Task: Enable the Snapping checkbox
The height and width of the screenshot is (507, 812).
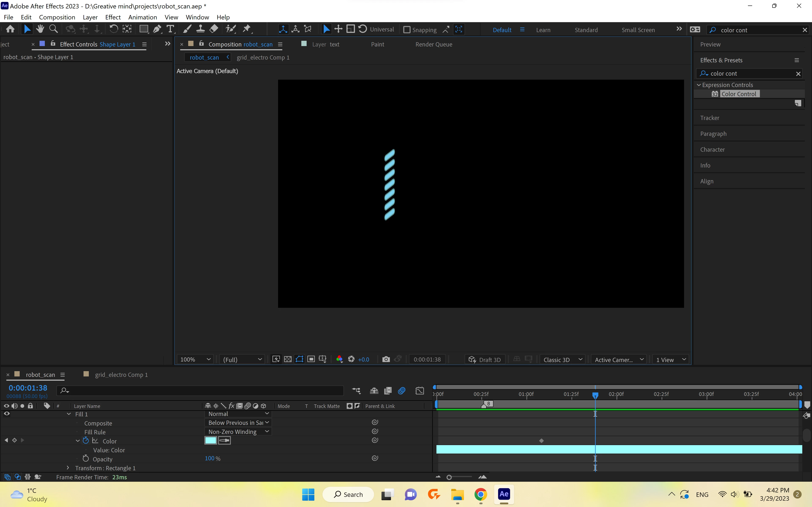Action: (x=407, y=30)
